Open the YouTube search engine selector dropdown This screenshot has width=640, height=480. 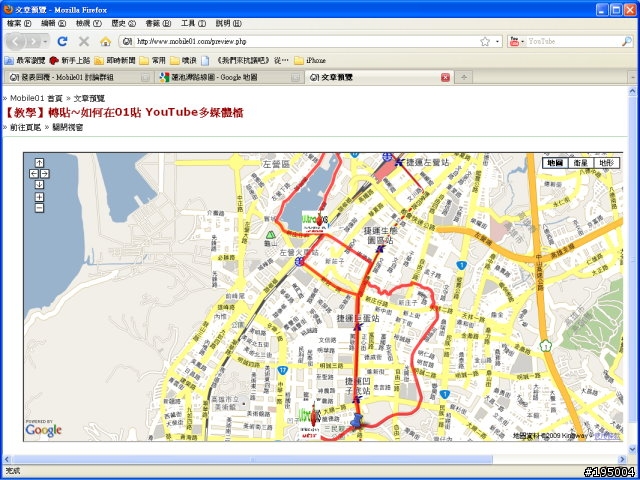[x=516, y=41]
